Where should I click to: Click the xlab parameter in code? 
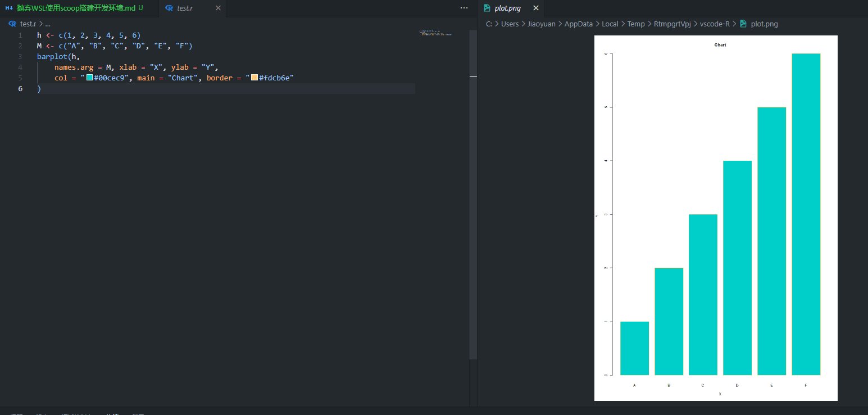coord(128,67)
